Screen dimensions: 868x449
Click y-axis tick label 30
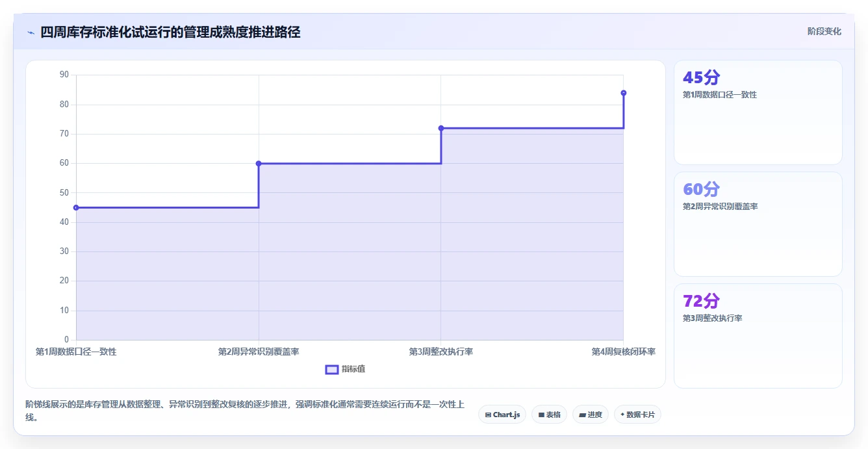click(64, 251)
